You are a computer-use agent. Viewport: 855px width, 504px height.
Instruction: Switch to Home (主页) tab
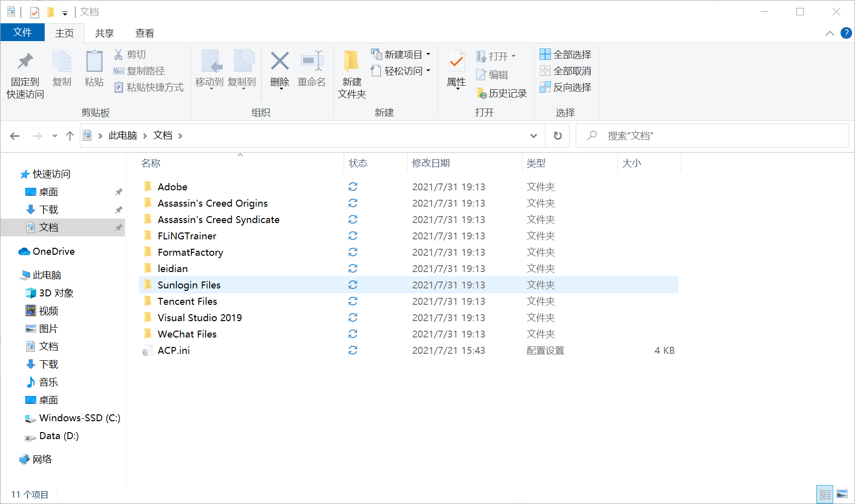tap(64, 33)
